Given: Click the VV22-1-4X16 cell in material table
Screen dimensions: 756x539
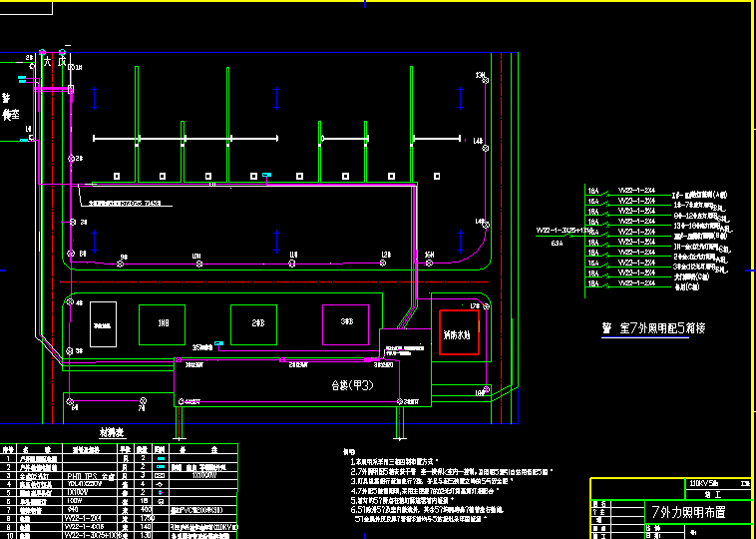Looking at the screenshot, I should click(x=84, y=526).
